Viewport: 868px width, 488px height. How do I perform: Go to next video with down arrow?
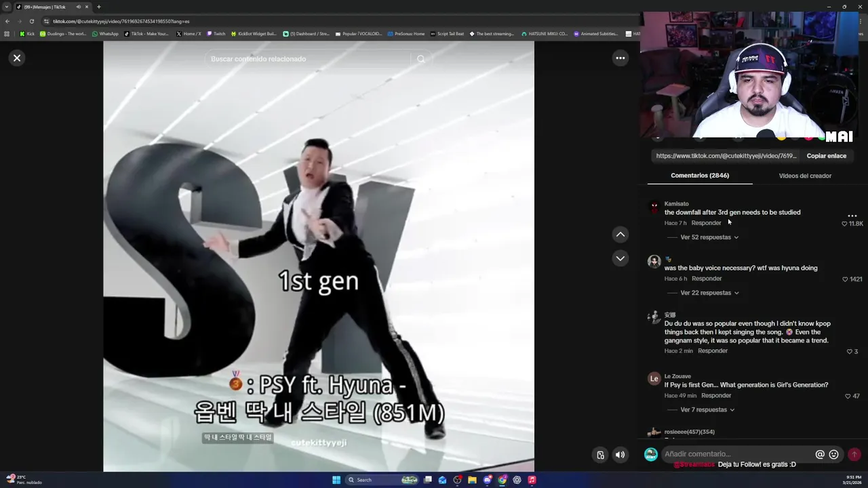[x=620, y=258]
